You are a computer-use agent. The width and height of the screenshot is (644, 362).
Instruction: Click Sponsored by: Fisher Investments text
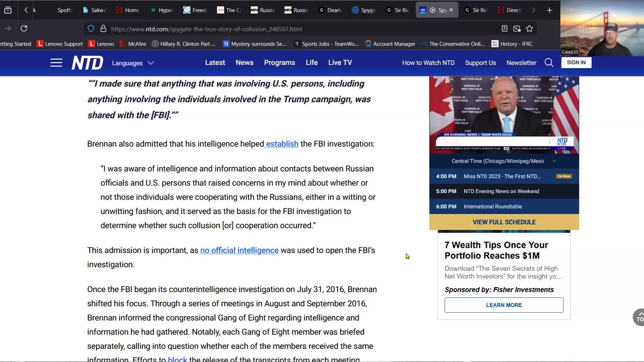(x=499, y=290)
